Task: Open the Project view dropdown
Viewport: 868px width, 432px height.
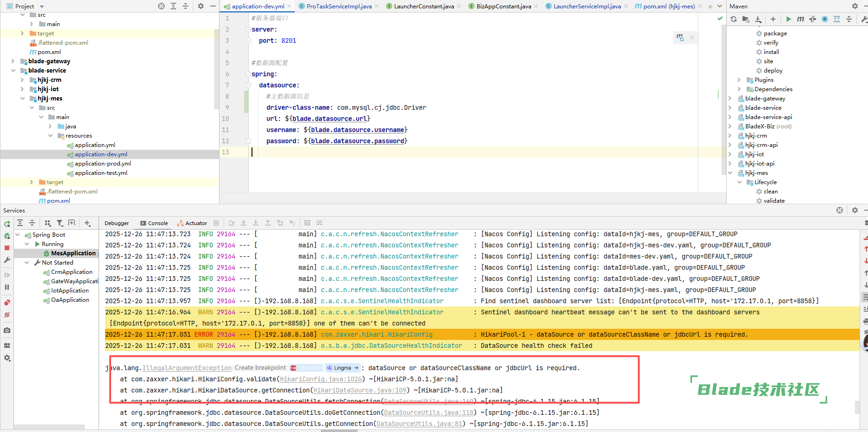Action: [x=42, y=7]
